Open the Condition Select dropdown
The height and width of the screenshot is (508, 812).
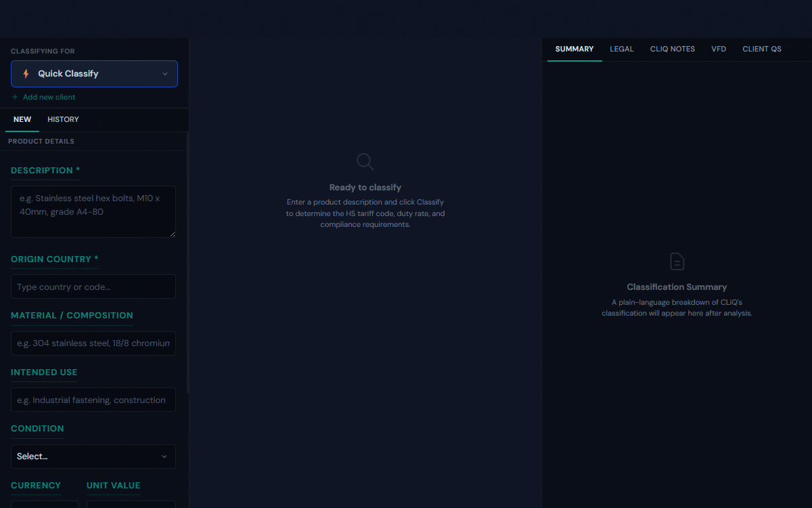coord(93,457)
